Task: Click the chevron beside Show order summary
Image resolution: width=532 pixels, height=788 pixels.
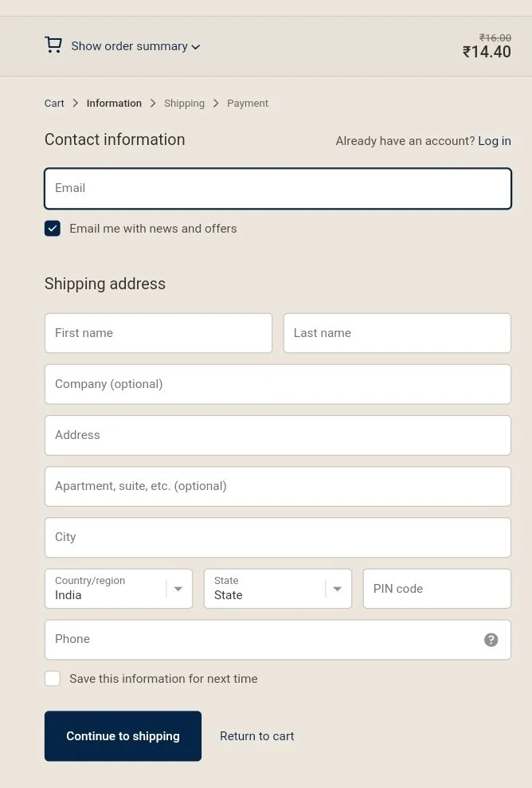Action: (196, 47)
